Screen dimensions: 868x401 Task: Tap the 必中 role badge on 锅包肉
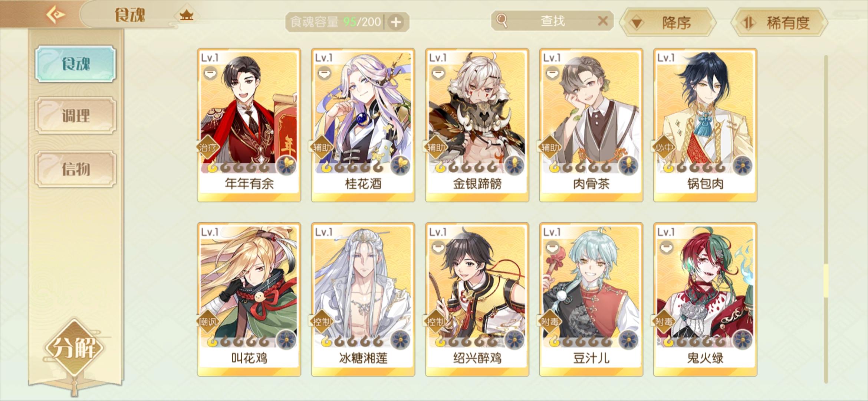(664, 148)
